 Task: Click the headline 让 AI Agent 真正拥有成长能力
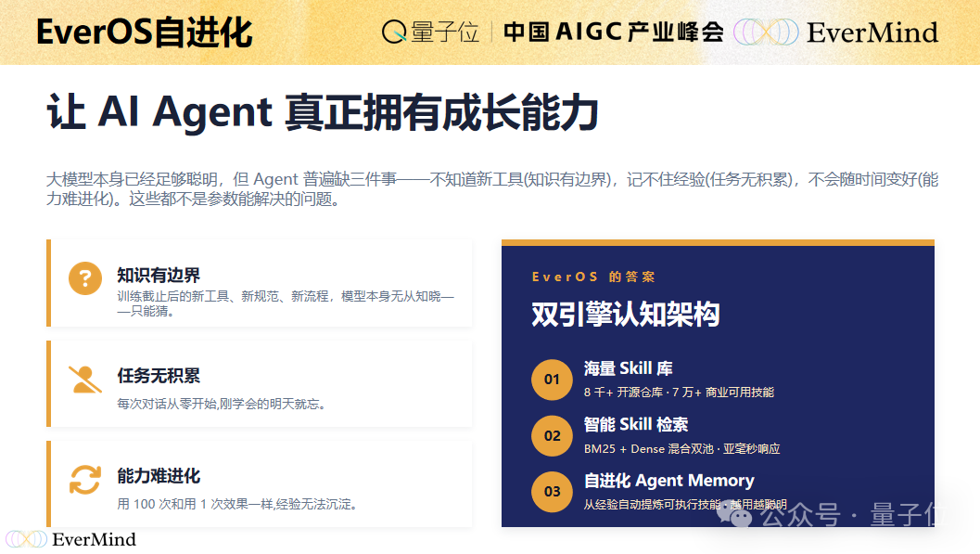[x=323, y=112]
